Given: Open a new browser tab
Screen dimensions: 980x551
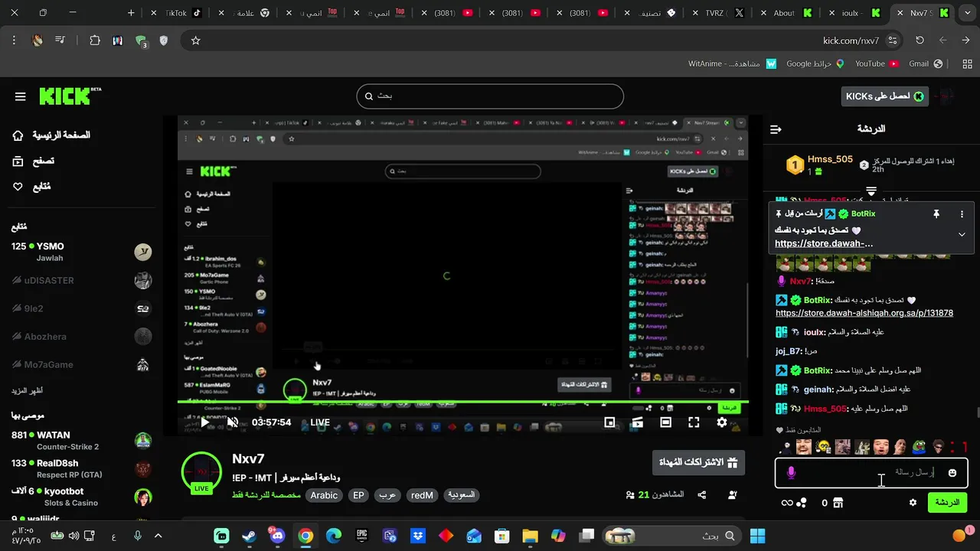Looking at the screenshot, I should 131,13.
